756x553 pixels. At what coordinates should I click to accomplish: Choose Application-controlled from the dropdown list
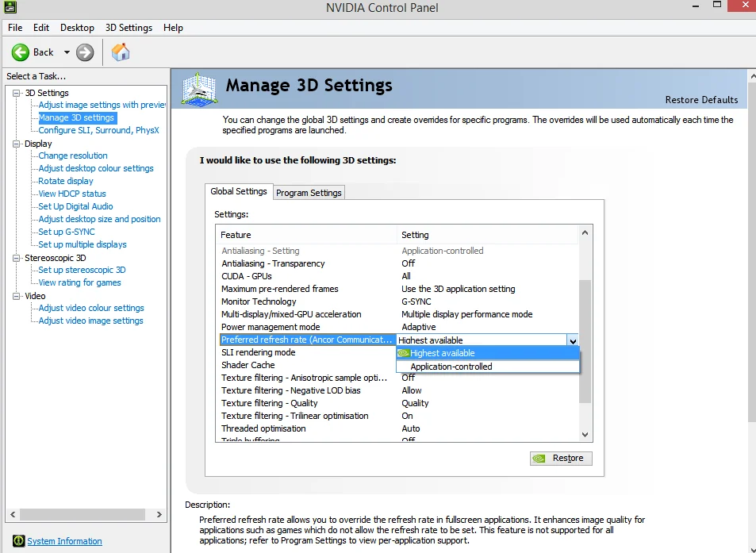(488, 367)
